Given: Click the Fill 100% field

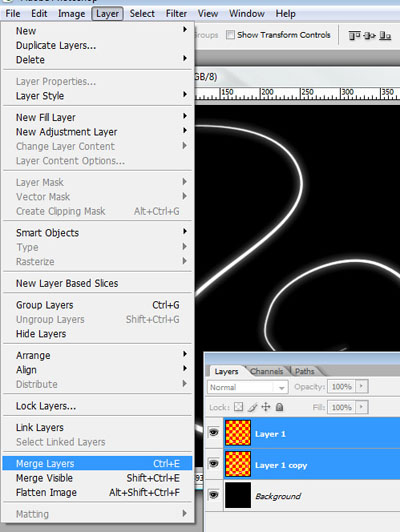Looking at the screenshot, I should pos(342,407).
